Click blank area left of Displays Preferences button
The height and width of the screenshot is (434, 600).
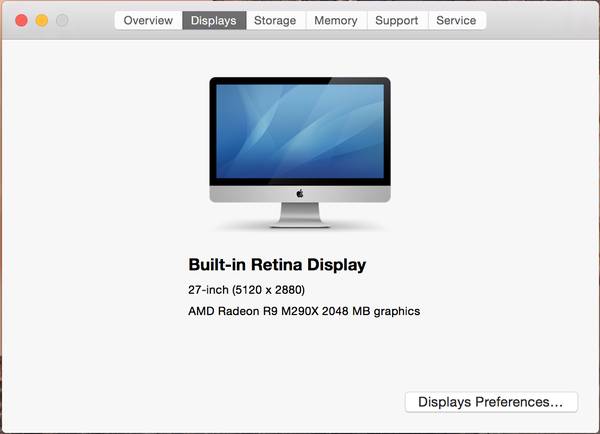(250, 402)
